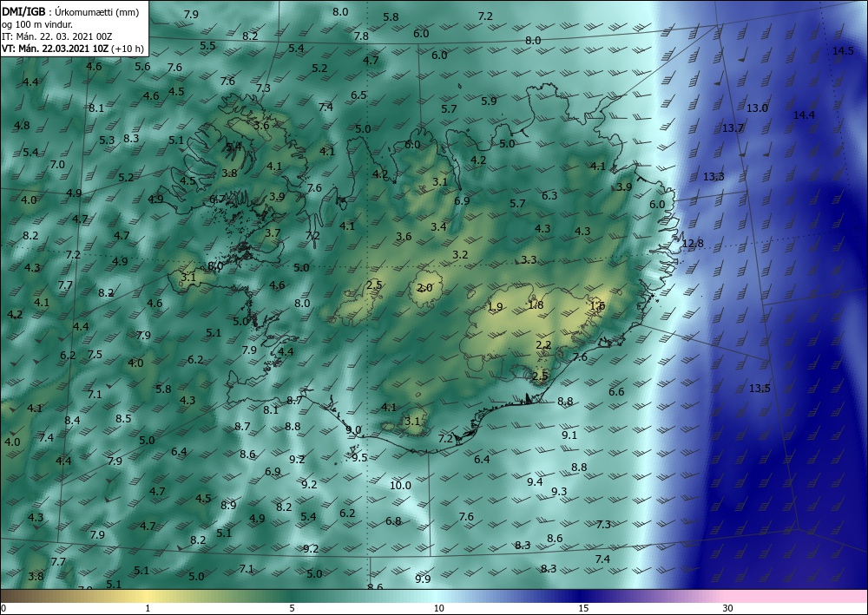Screen dimensions: 868x615
Task: Click the map value 6.6
Action: (616, 391)
